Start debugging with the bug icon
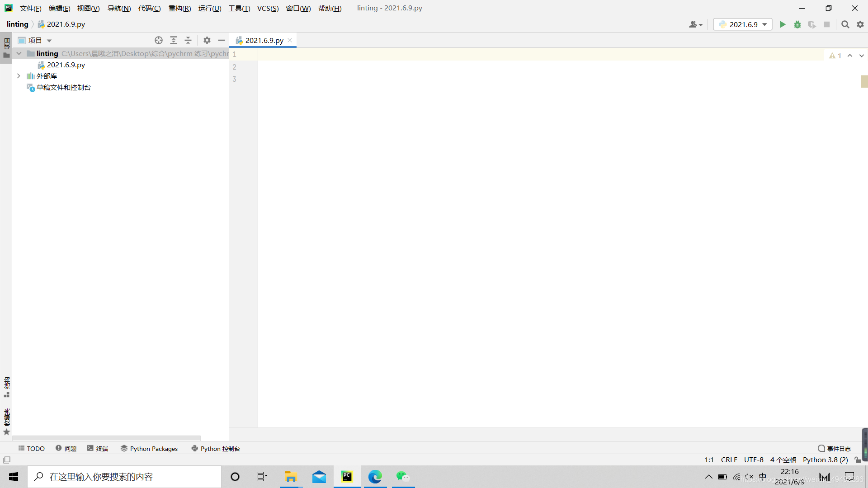This screenshot has height=488, width=868. point(797,24)
